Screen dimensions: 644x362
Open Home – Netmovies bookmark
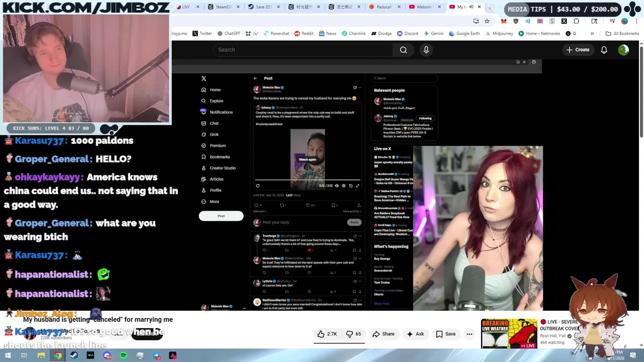[539, 34]
